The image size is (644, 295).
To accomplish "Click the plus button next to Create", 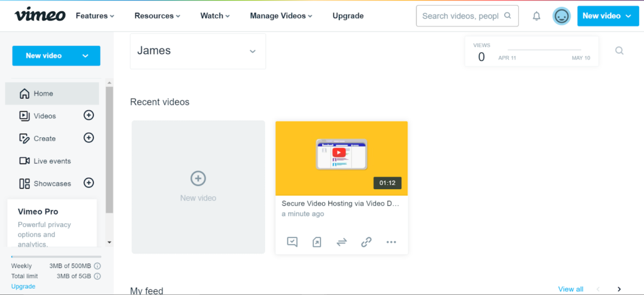I will click(x=89, y=138).
